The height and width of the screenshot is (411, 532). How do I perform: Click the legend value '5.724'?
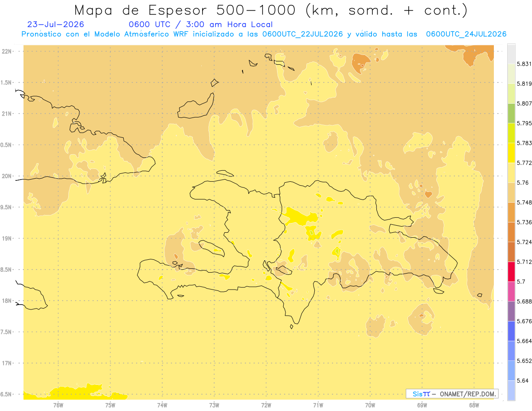[524, 242]
